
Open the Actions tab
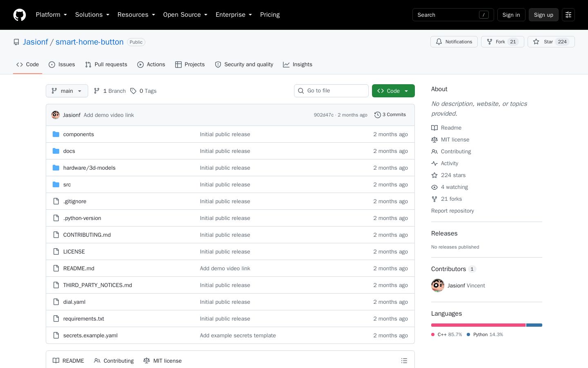click(x=151, y=65)
